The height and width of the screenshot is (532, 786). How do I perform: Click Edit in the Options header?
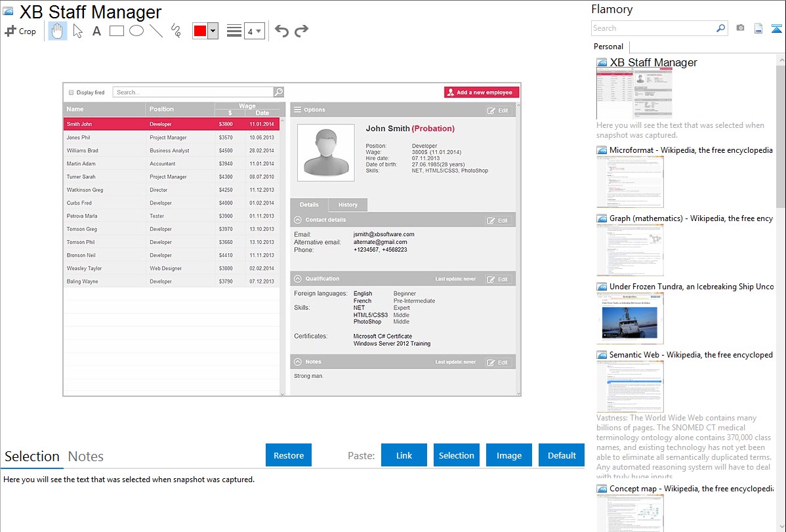(x=498, y=110)
